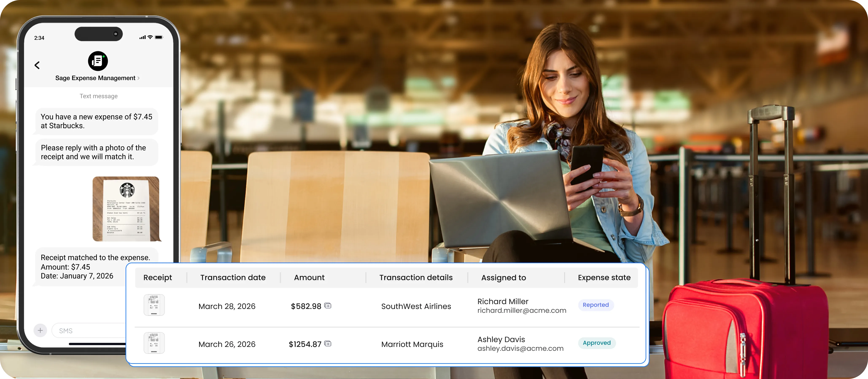The image size is (868, 379).
Task: Click the Assigned to column header
Action: tap(503, 278)
